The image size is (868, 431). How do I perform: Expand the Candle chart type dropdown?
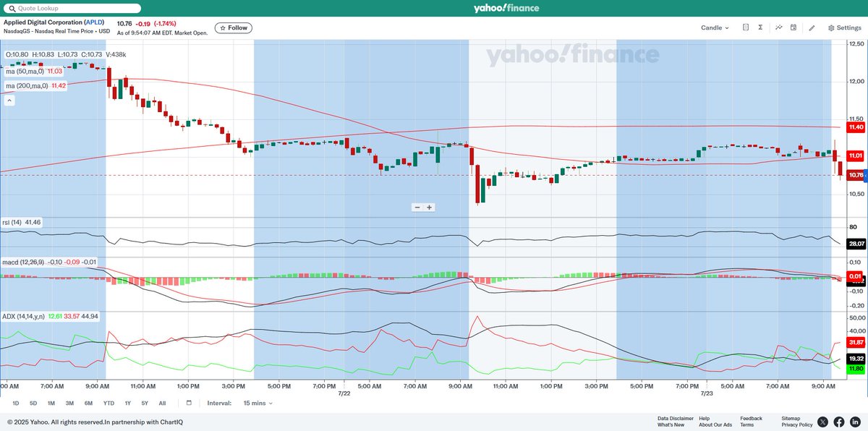(715, 27)
